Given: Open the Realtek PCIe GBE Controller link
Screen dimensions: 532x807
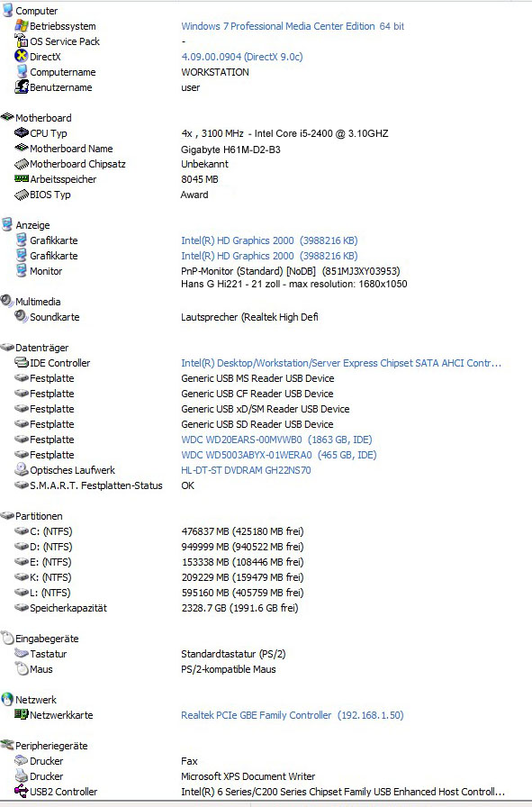Looking at the screenshot, I should 293,715.
